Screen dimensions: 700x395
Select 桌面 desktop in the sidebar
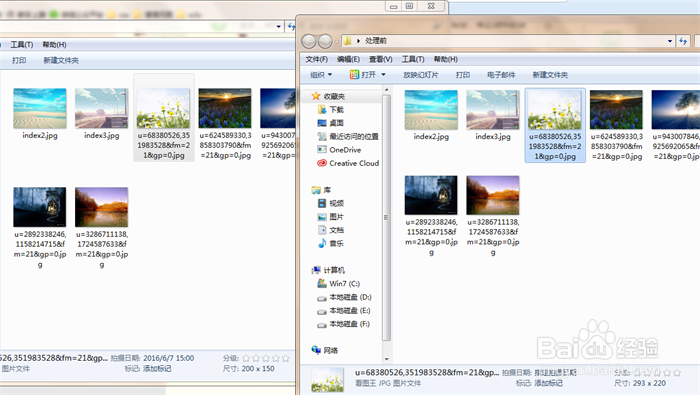pyautogui.click(x=331, y=123)
